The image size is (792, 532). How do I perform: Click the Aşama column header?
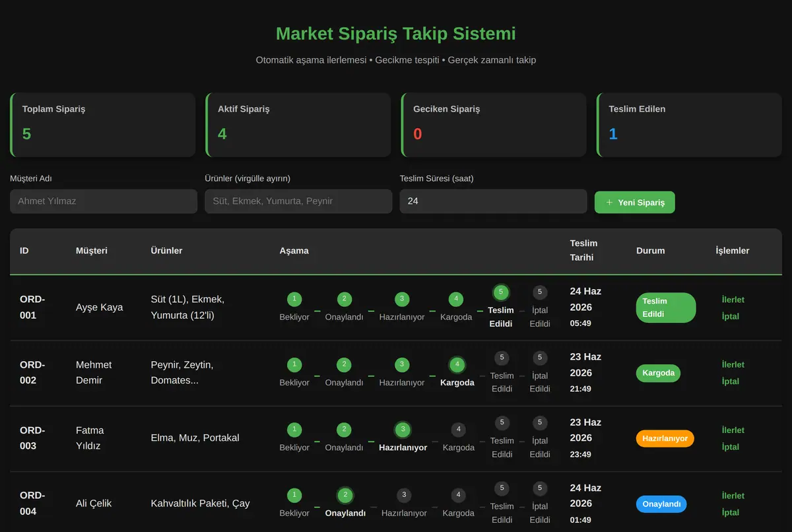coord(294,251)
